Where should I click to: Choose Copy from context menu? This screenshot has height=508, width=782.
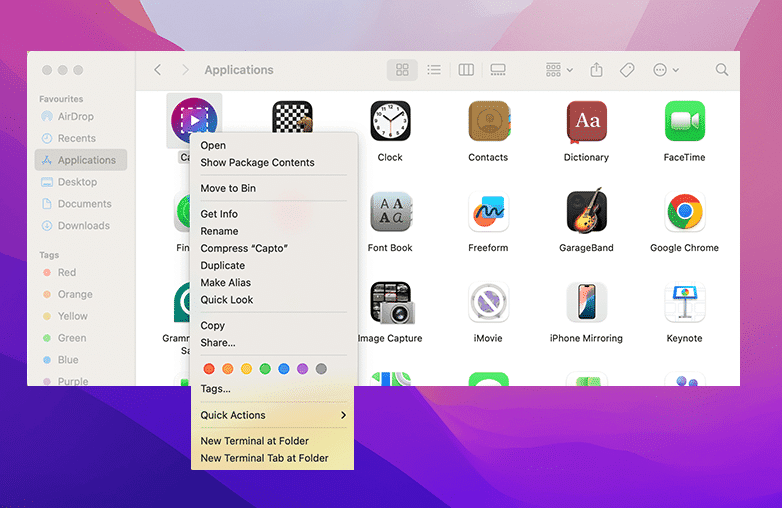click(273, 326)
